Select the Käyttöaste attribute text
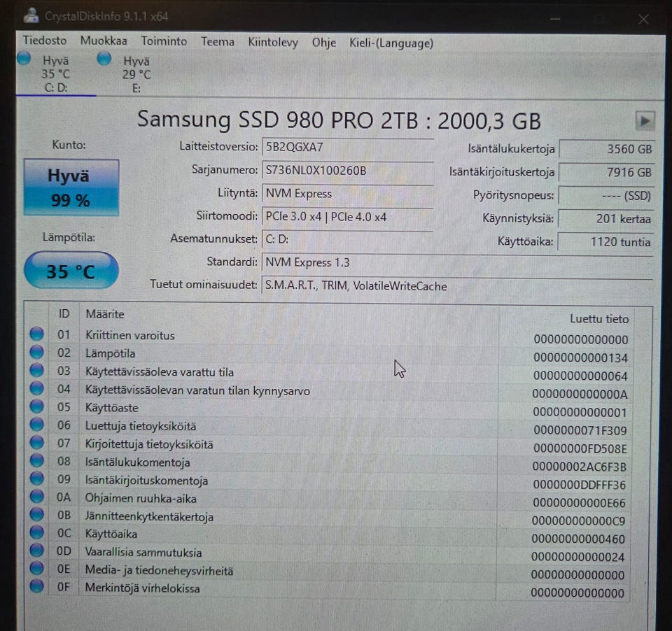The width and height of the screenshot is (672, 631). pyautogui.click(x=111, y=407)
